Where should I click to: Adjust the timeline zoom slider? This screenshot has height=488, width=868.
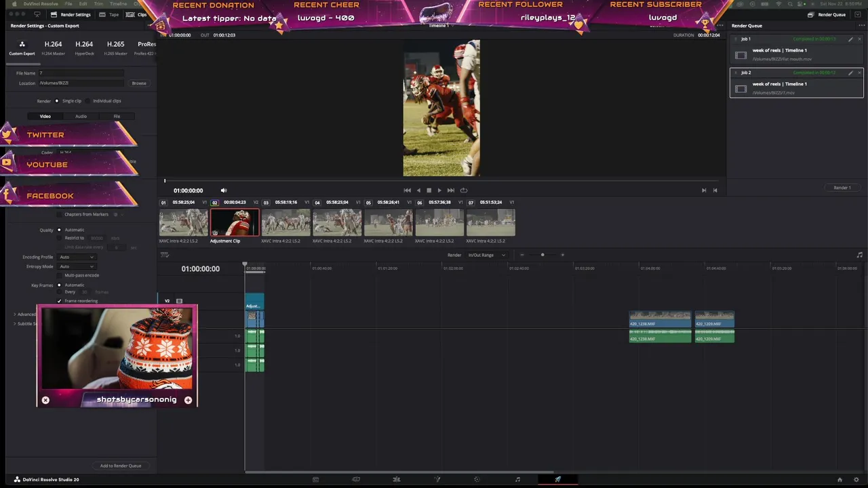coord(542,255)
